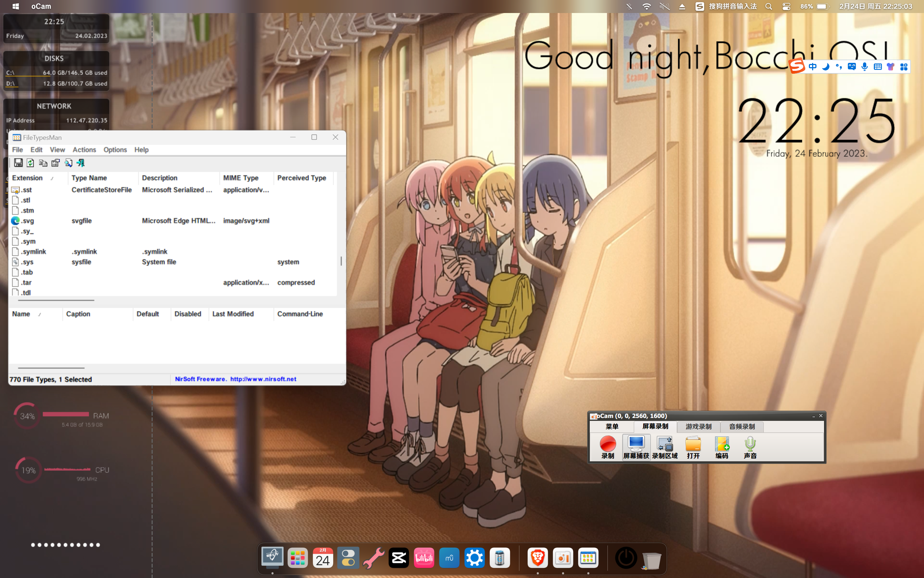Click the file list vertical scrollbar thumb

(341, 261)
